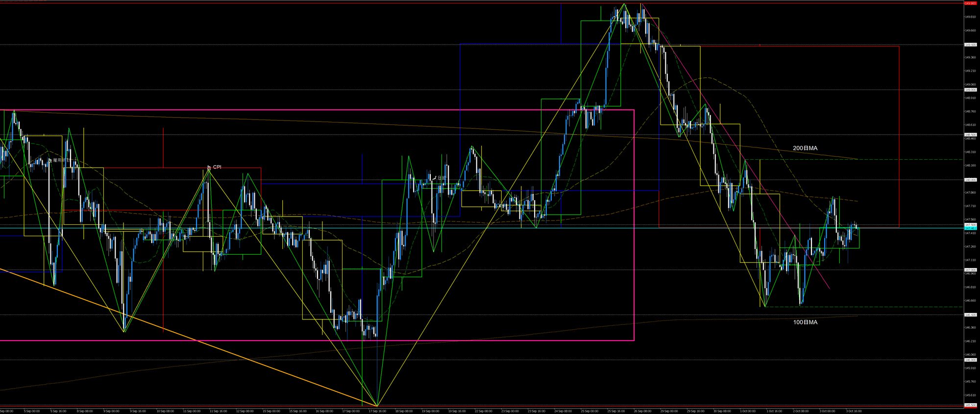Click the 11 Sep 16:00 time label
Viewport: 980px width, 414px height.
[218, 411]
